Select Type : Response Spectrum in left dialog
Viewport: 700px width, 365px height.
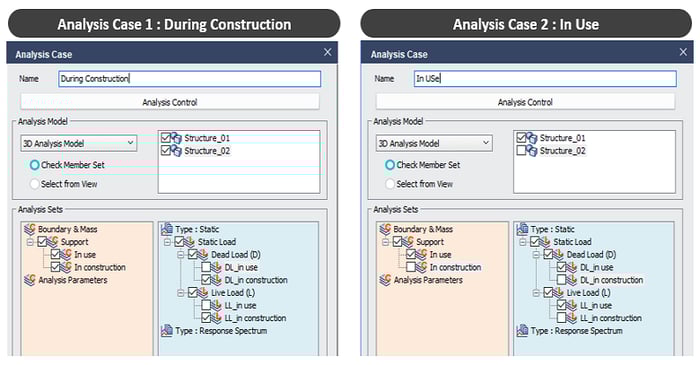tap(221, 331)
